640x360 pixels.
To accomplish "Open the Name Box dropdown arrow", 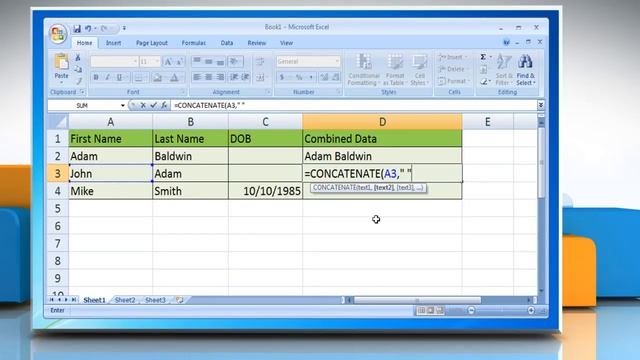I will (122, 106).
